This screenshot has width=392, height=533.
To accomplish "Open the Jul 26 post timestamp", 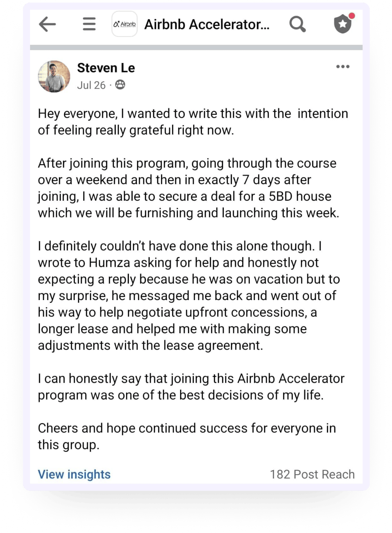I will 91,85.
